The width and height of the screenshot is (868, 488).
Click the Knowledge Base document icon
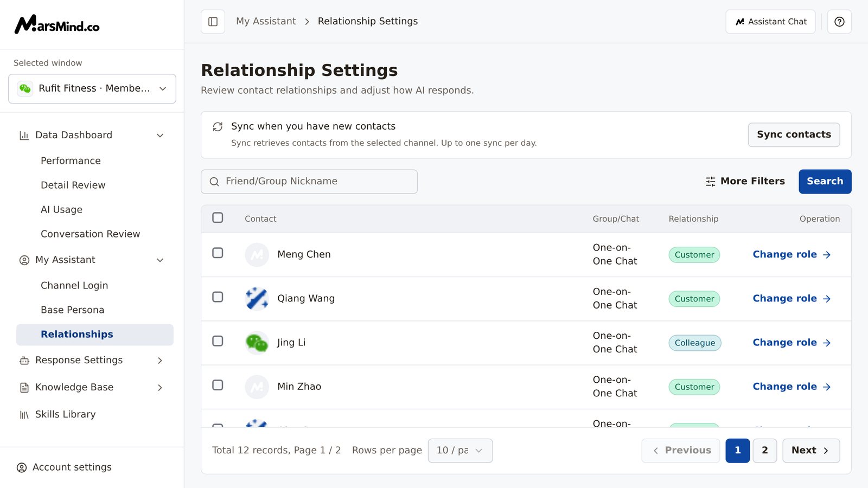point(24,388)
